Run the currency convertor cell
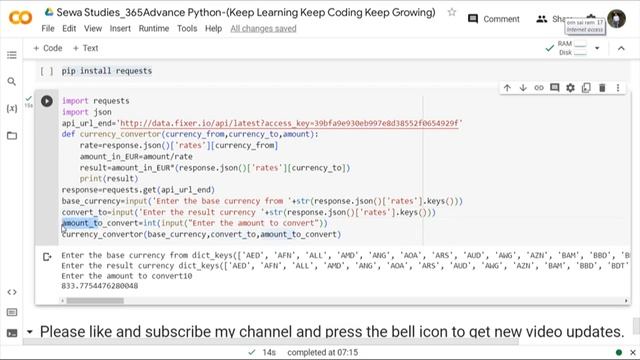The height and width of the screenshot is (360, 640). click(47, 101)
